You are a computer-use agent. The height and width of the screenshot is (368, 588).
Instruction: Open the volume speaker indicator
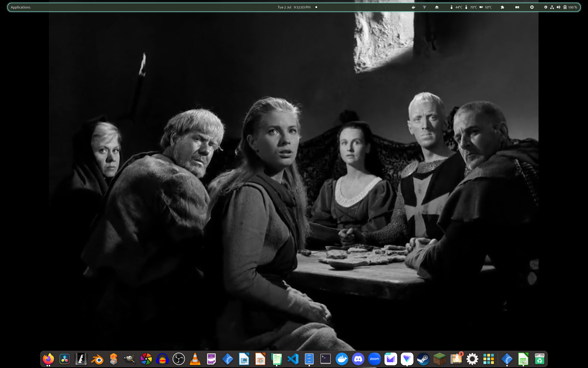[558, 7]
